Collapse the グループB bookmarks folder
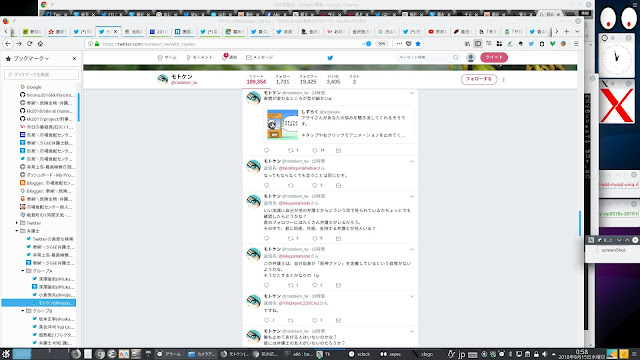The height and width of the screenshot is (360, 640). 23,311
